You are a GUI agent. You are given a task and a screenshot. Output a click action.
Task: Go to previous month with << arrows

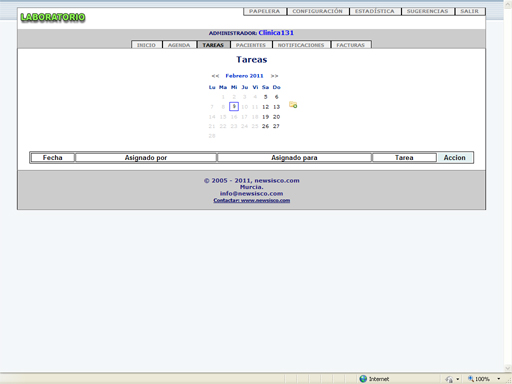coord(215,76)
